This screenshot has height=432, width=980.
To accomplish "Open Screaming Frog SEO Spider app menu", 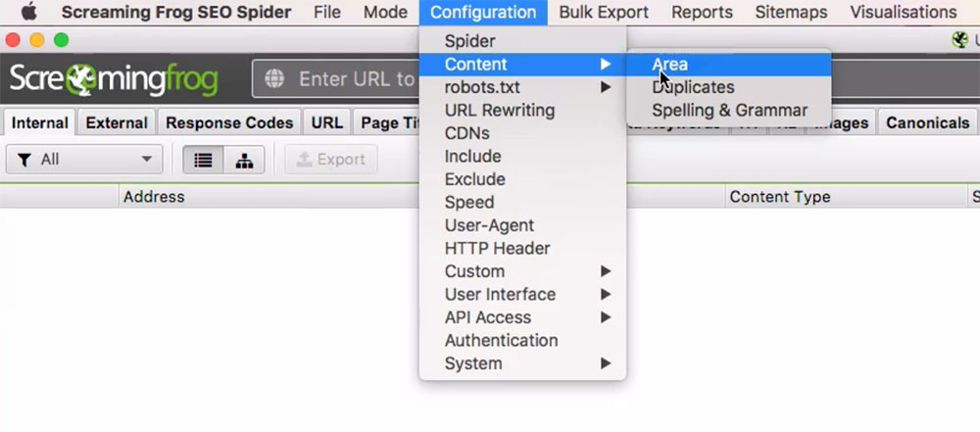I will (x=176, y=12).
